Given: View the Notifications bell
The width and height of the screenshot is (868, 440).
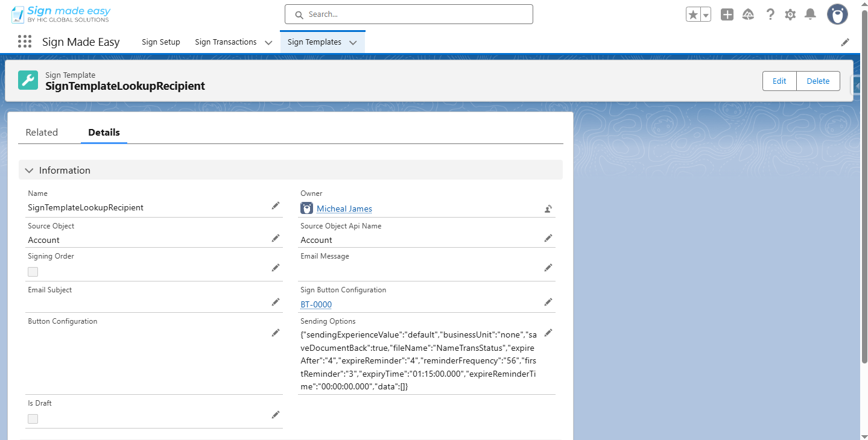Looking at the screenshot, I should (x=810, y=15).
